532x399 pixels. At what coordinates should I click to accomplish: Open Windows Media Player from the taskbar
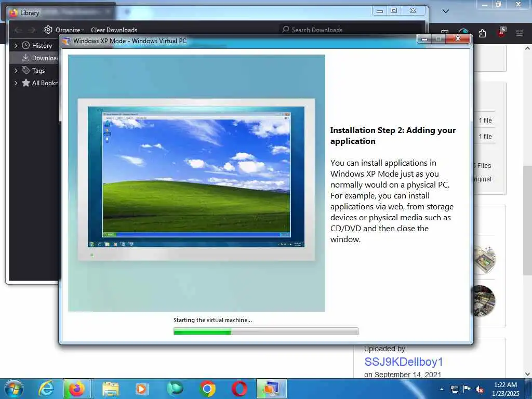click(x=141, y=389)
